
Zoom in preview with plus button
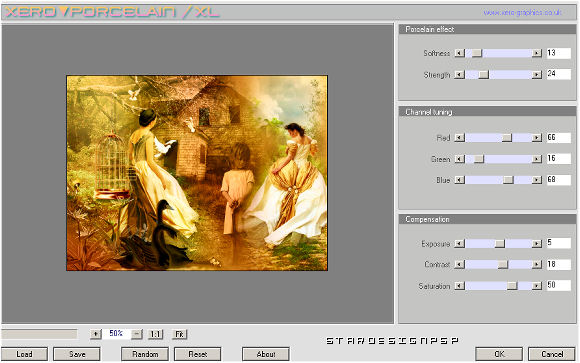click(x=95, y=334)
